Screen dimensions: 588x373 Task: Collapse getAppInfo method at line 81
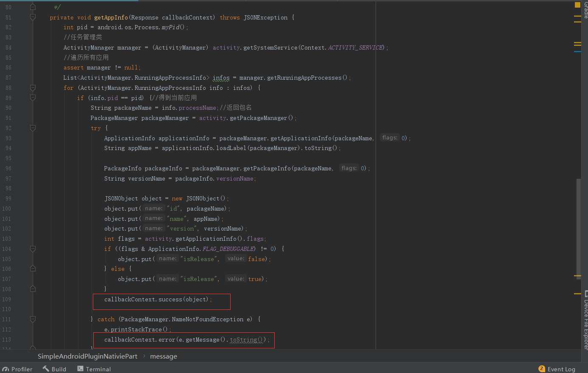point(33,17)
